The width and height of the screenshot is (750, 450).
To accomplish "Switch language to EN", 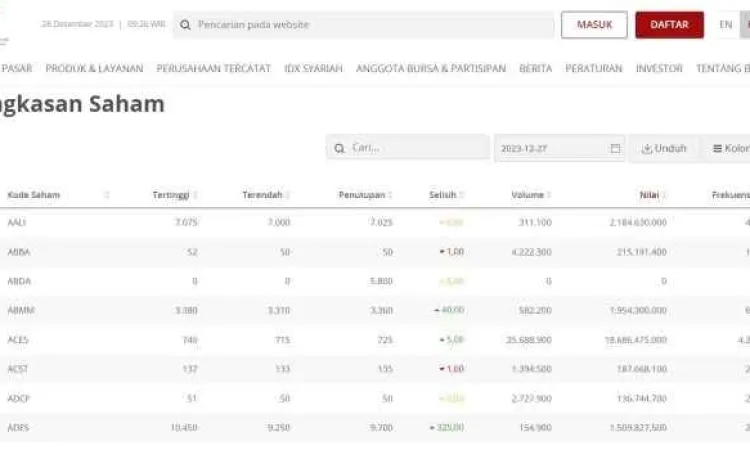I will (726, 25).
